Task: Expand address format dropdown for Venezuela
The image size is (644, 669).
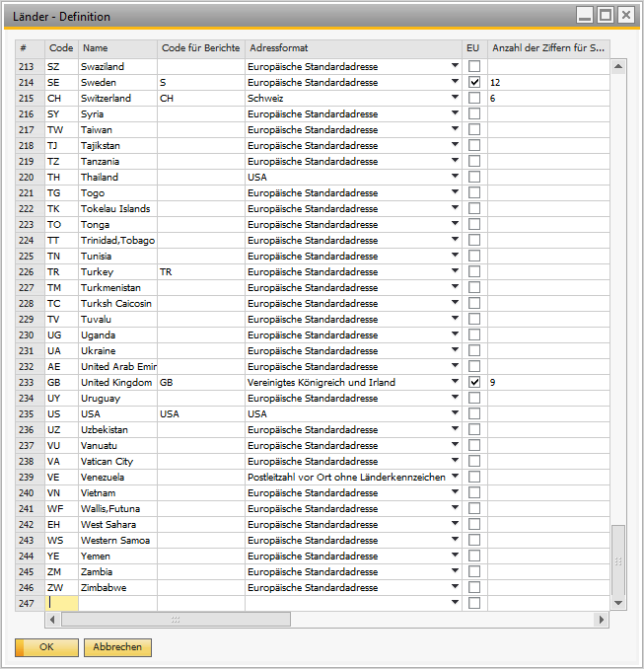Action: click(x=455, y=477)
